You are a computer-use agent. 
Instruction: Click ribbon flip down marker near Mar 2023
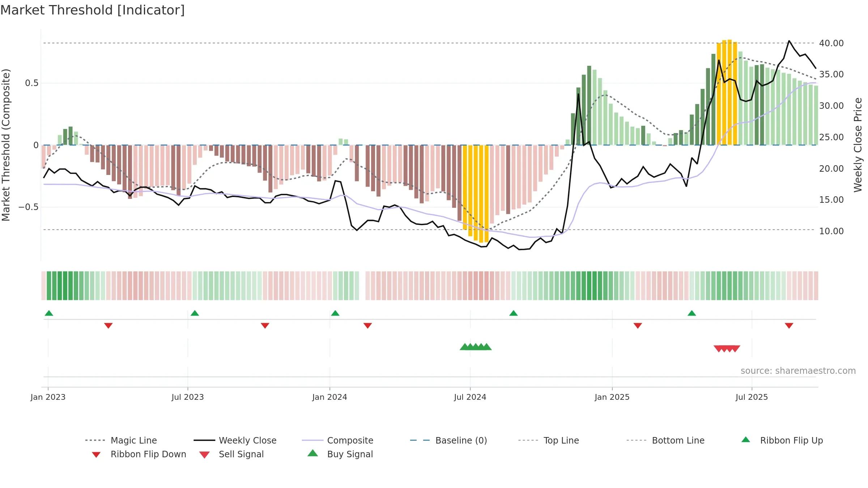click(108, 326)
